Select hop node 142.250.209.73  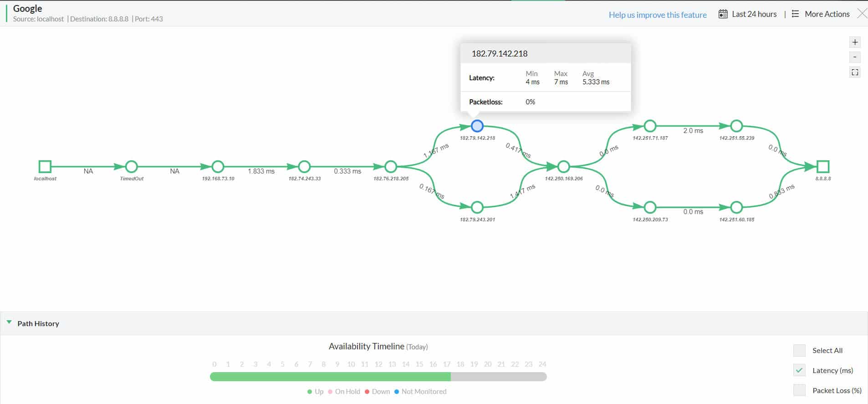pos(650,207)
